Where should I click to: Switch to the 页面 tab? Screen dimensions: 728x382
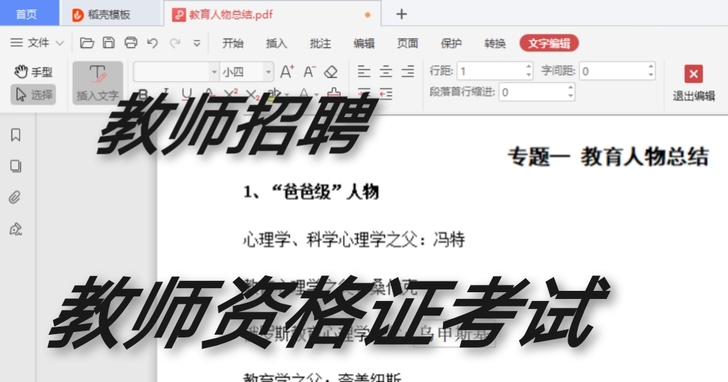(x=408, y=43)
